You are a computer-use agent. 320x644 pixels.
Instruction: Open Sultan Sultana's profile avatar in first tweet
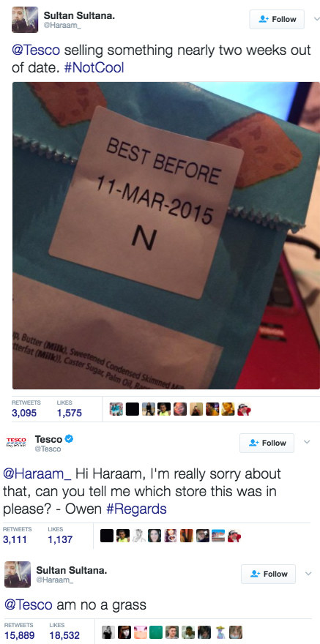pos(25,20)
